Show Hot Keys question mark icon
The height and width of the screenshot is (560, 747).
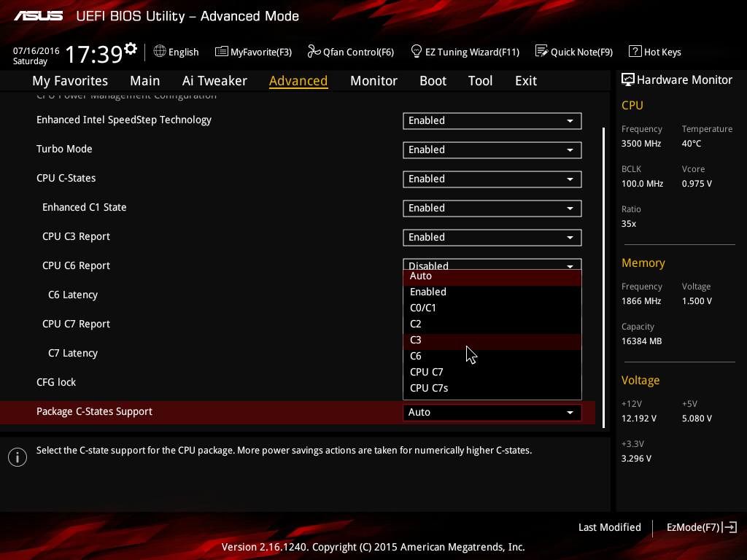click(x=635, y=51)
